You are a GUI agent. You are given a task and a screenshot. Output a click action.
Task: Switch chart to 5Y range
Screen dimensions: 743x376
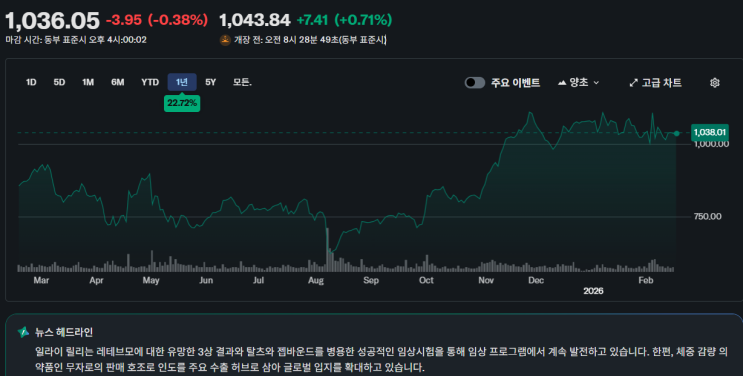click(x=211, y=83)
